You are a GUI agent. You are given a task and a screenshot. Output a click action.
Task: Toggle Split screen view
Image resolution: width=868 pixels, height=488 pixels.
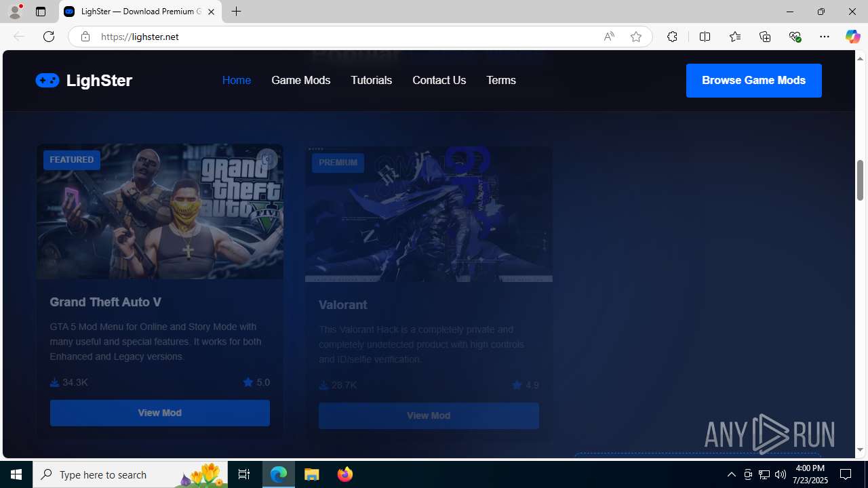[705, 37]
